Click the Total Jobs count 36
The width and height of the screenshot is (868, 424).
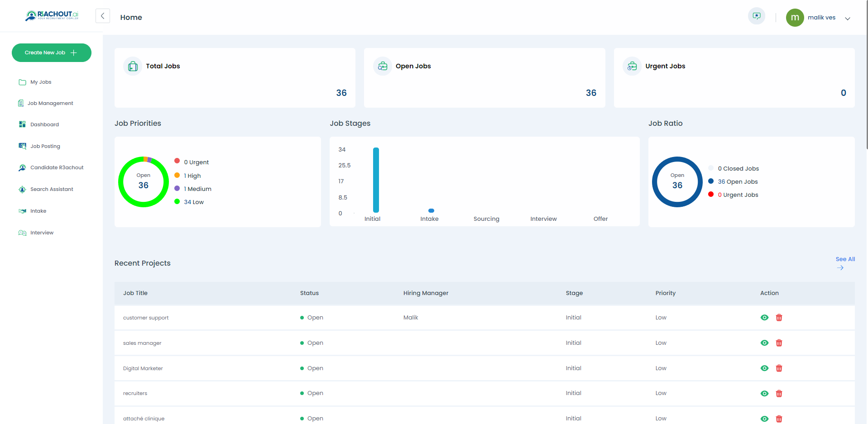[x=341, y=93]
